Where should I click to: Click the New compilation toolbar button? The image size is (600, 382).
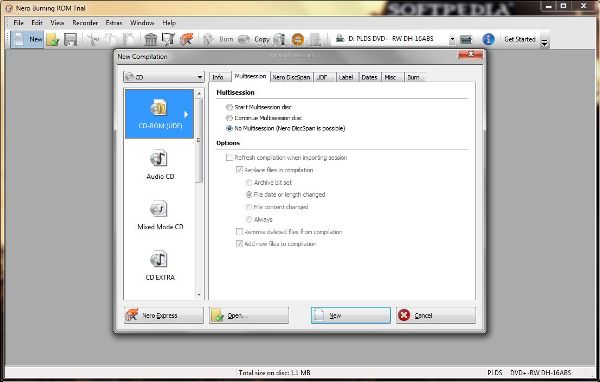(27, 39)
